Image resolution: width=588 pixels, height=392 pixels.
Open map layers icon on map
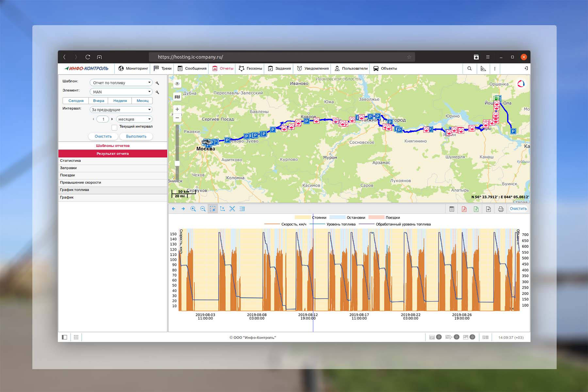177,97
